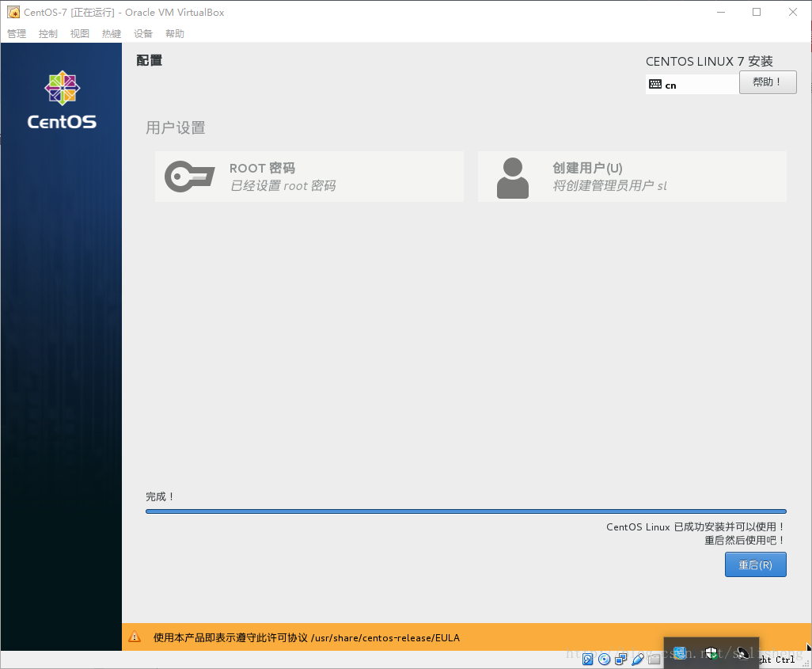The height and width of the screenshot is (669, 812).
Task: Click the Right Ctrl host key indicator
Action: pyautogui.click(x=778, y=659)
